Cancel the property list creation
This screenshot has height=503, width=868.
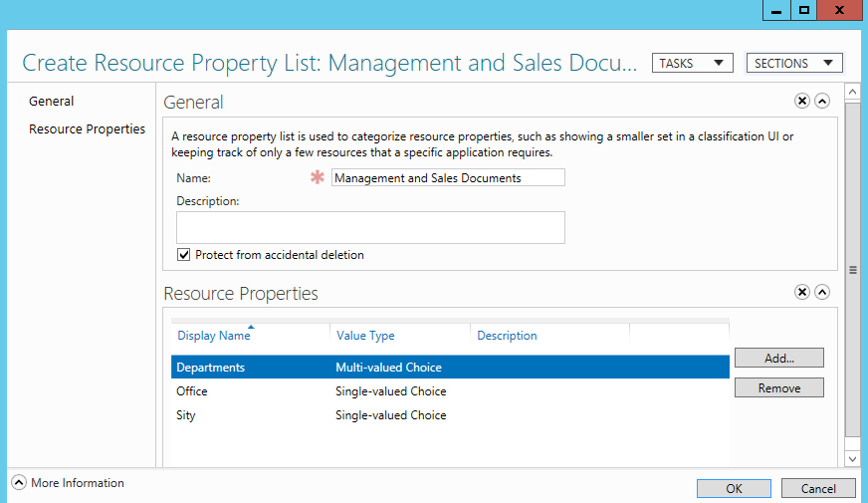click(817, 489)
